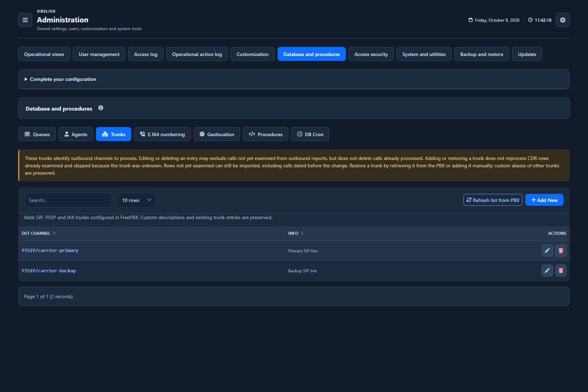Click the info icon beside Database and procedures
Viewport: 588px width, 392px height.
point(101,108)
